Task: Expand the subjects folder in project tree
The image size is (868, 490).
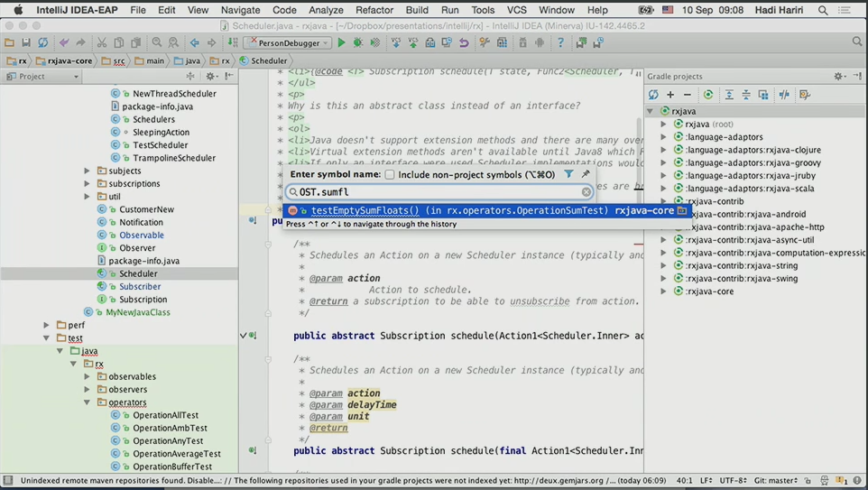Action: click(x=88, y=171)
